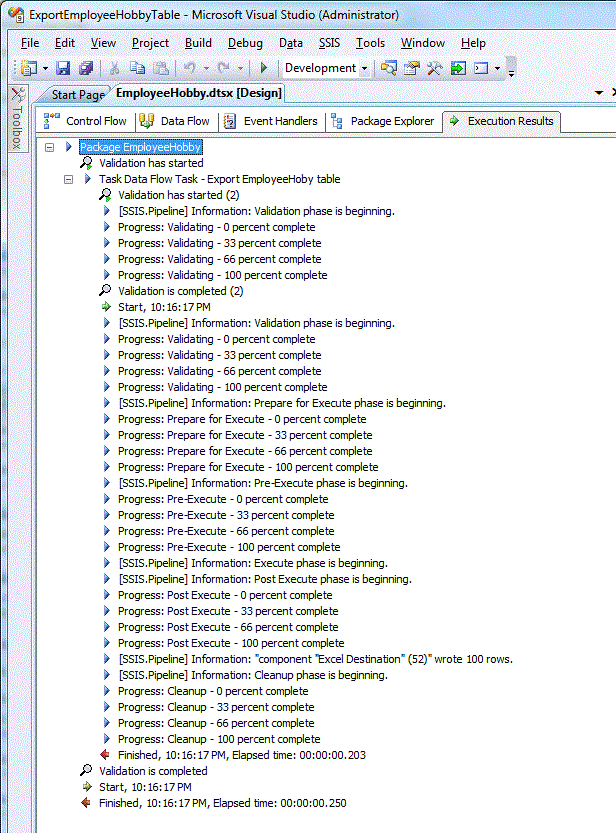Select the EmployeeHobby.dtsx [Design] tab

pos(199,94)
